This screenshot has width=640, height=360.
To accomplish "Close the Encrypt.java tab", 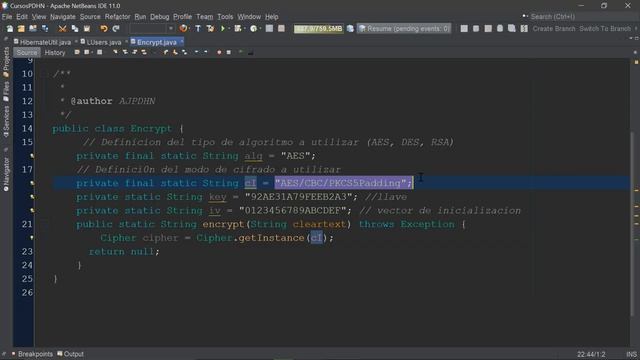I will click(x=182, y=42).
